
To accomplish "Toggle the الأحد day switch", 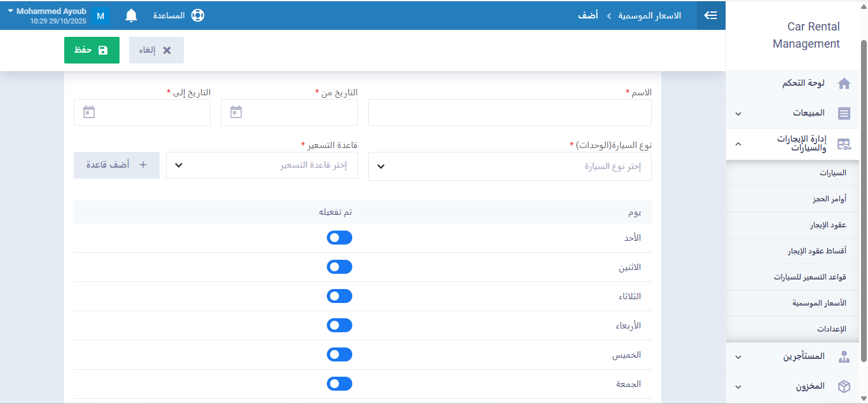I will pyautogui.click(x=339, y=238).
